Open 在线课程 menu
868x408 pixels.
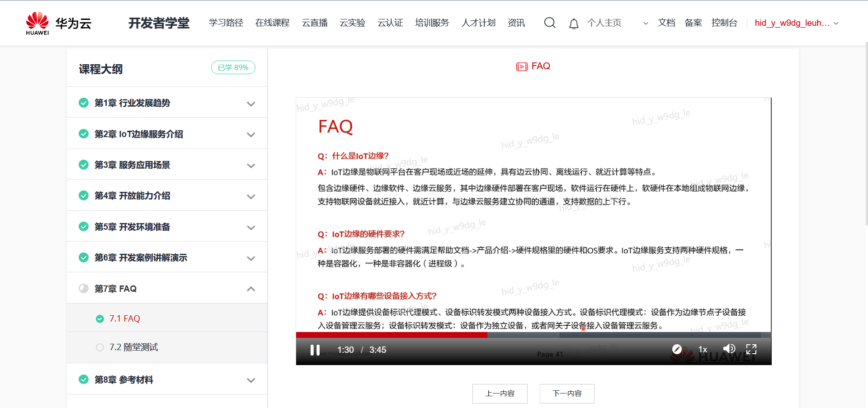tap(272, 23)
